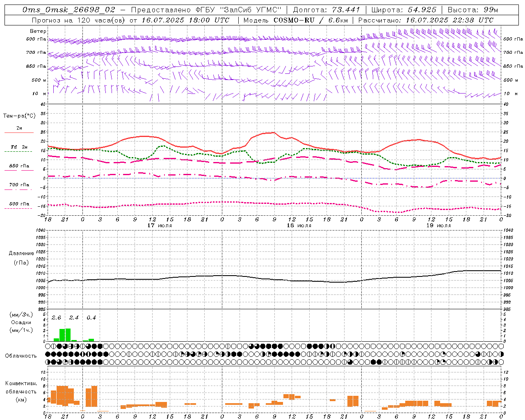Select the precipitation total 2.6
Screen dimensions: 525x420
[x=56, y=318]
